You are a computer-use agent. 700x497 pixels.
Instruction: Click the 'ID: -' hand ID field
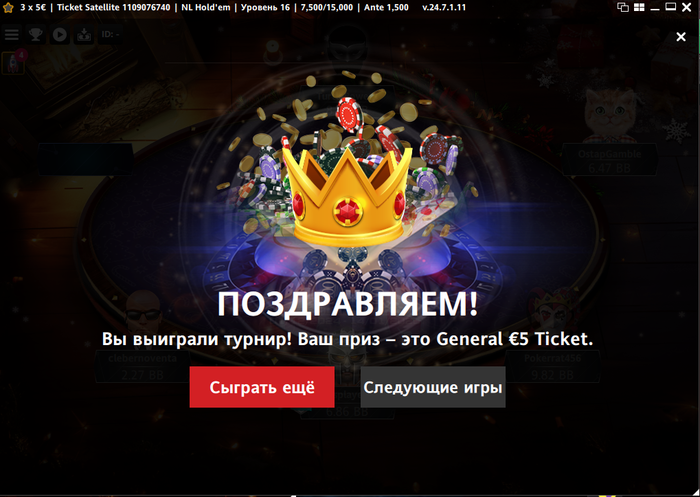(110, 34)
